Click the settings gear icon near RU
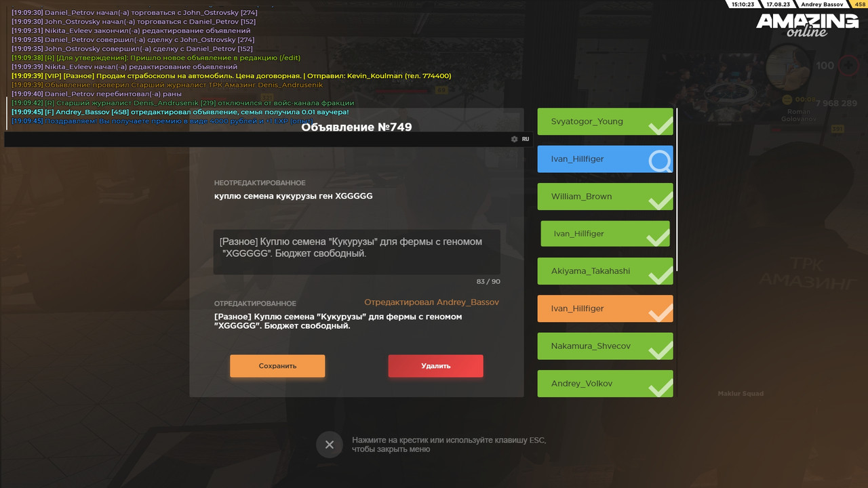Image resolution: width=868 pixels, height=488 pixels. [x=514, y=139]
